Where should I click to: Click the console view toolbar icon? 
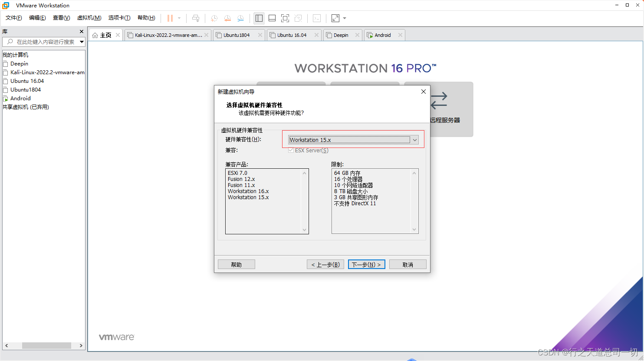[x=317, y=18]
